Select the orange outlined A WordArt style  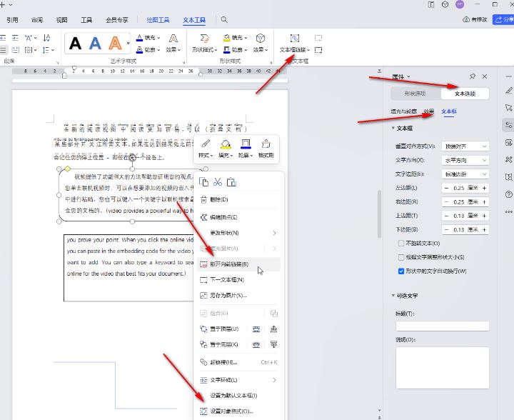(115, 44)
